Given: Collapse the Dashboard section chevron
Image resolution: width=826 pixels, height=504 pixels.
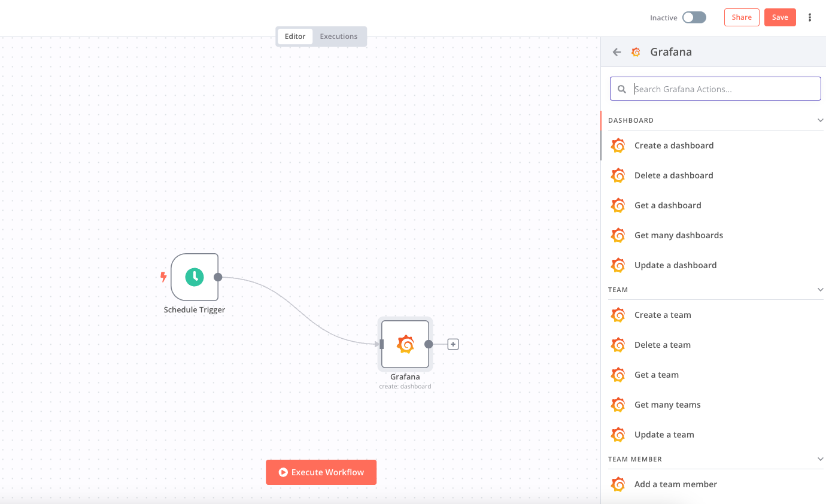Looking at the screenshot, I should pyautogui.click(x=821, y=120).
